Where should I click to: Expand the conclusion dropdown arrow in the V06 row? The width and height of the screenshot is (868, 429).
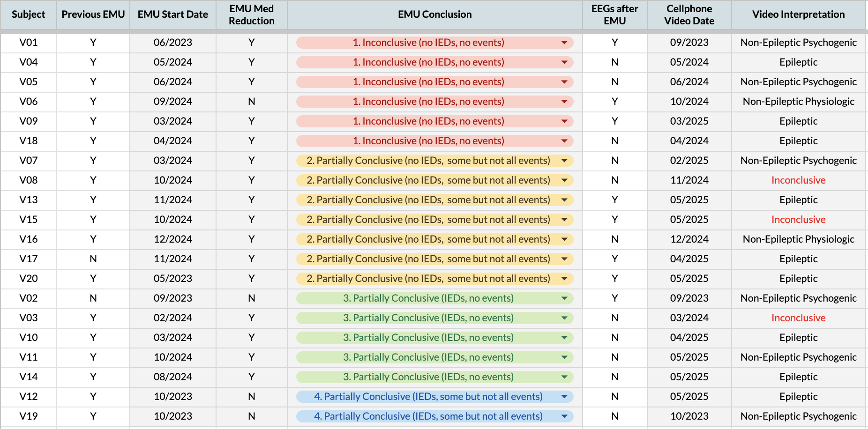[564, 102]
